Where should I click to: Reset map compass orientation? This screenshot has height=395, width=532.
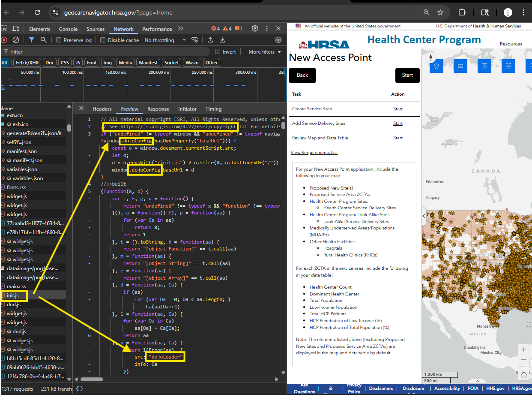click(x=431, y=58)
